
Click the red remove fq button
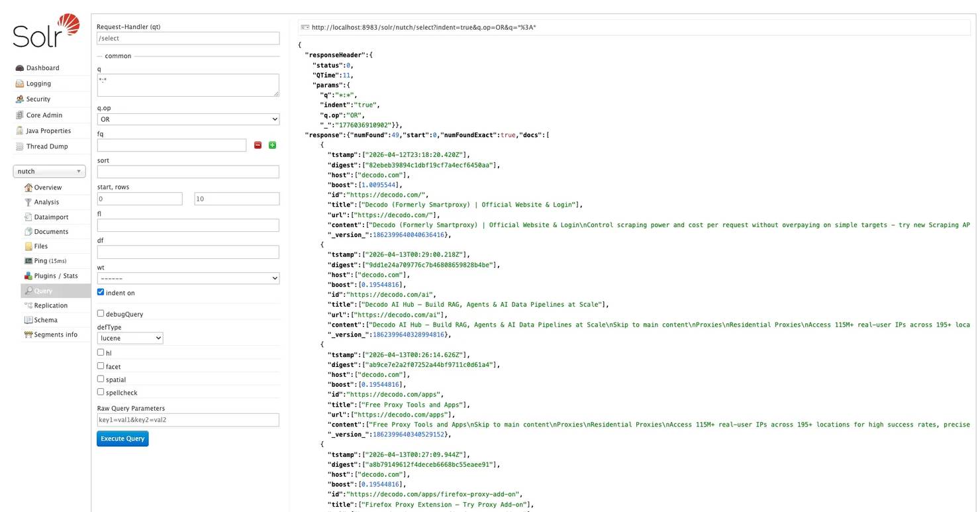258,145
